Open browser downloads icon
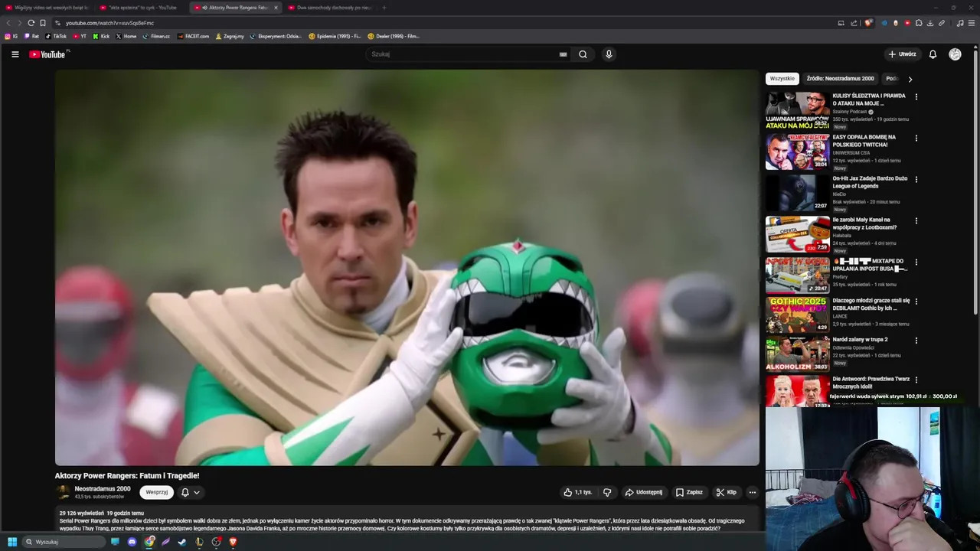This screenshot has height=551, width=980. point(930,23)
